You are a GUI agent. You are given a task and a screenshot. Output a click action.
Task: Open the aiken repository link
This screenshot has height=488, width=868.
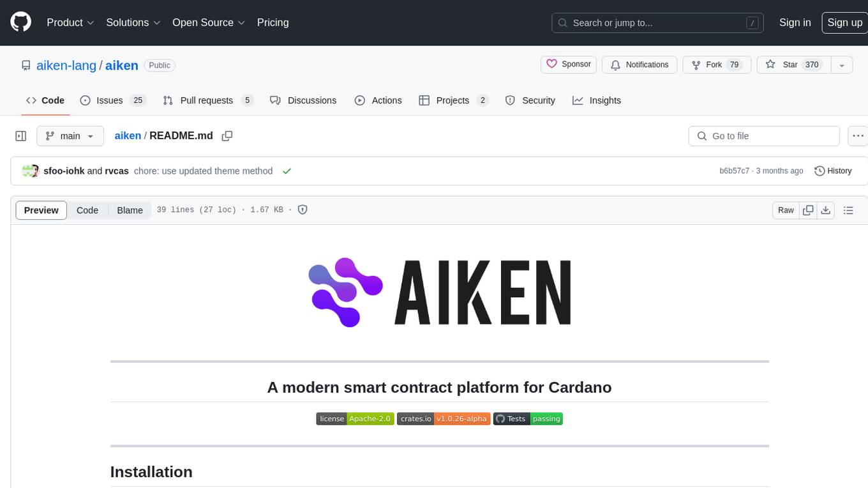pos(121,65)
